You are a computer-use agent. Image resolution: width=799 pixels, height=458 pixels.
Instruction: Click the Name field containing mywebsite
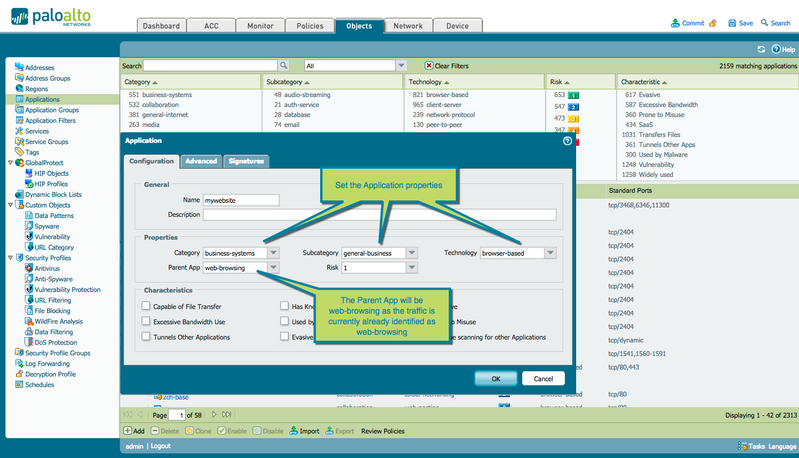pyautogui.click(x=241, y=200)
